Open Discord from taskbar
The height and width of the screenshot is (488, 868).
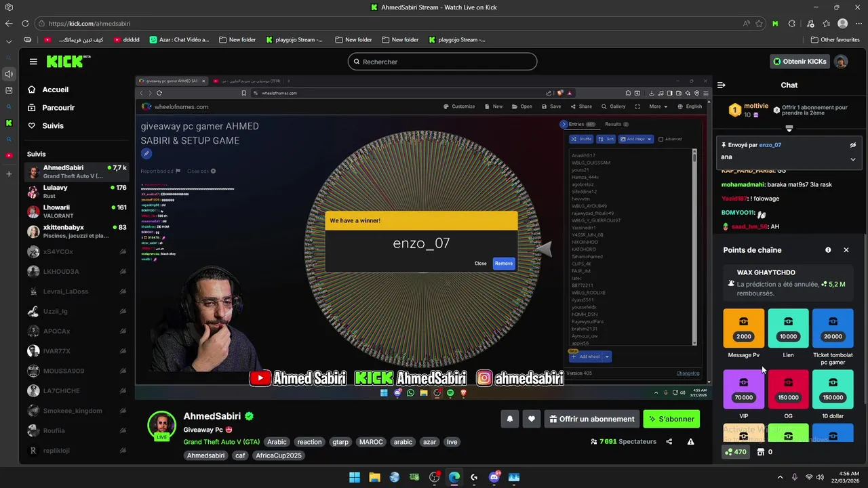[x=494, y=477]
